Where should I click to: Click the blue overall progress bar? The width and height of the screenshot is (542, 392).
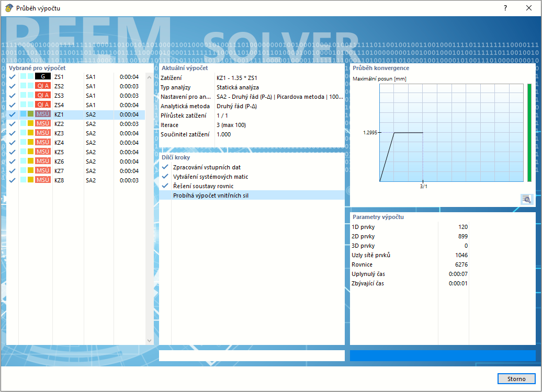coord(443,356)
